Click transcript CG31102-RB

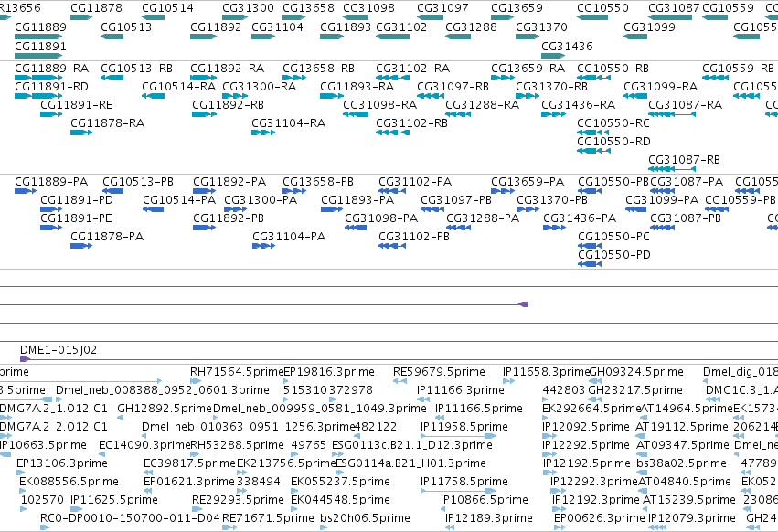point(392,133)
